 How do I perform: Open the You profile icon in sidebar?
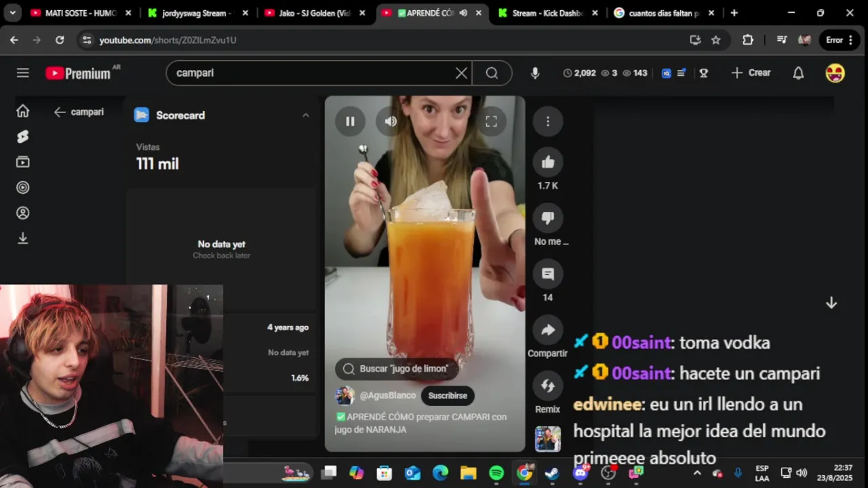point(23,213)
